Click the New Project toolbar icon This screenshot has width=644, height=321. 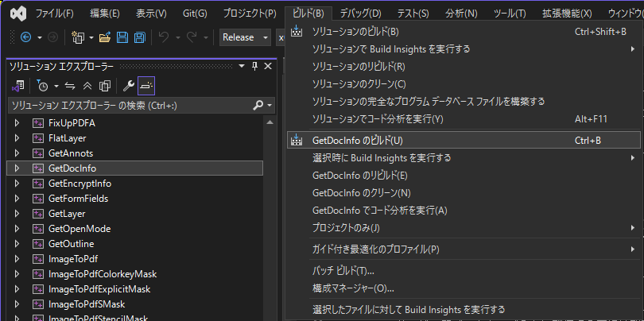pos(77,37)
